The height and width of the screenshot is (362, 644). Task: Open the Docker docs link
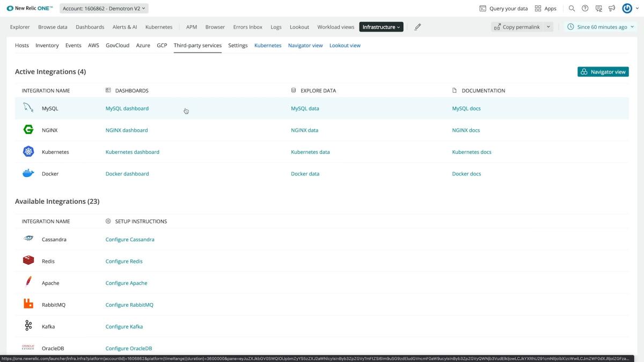pyautogui.click(x=466, y=174)
